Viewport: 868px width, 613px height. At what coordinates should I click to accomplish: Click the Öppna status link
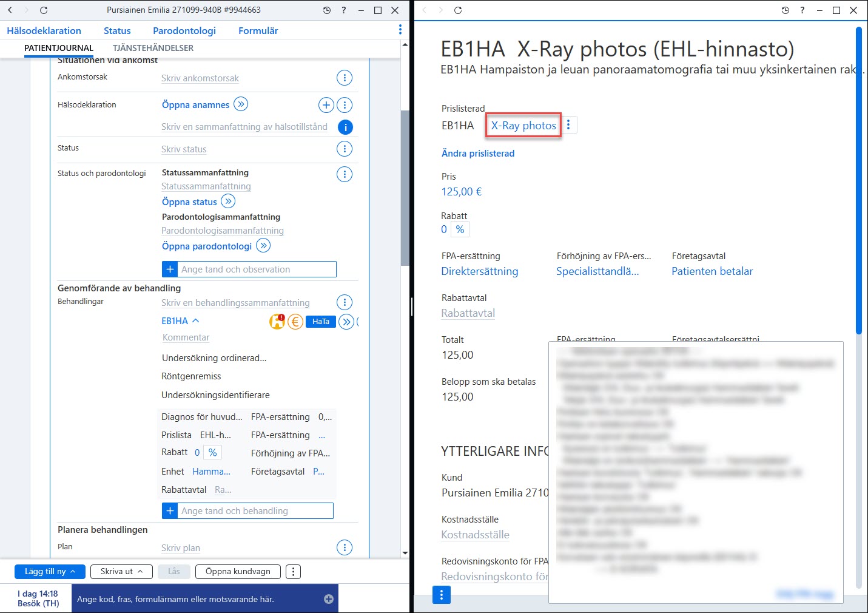point(189,202)
